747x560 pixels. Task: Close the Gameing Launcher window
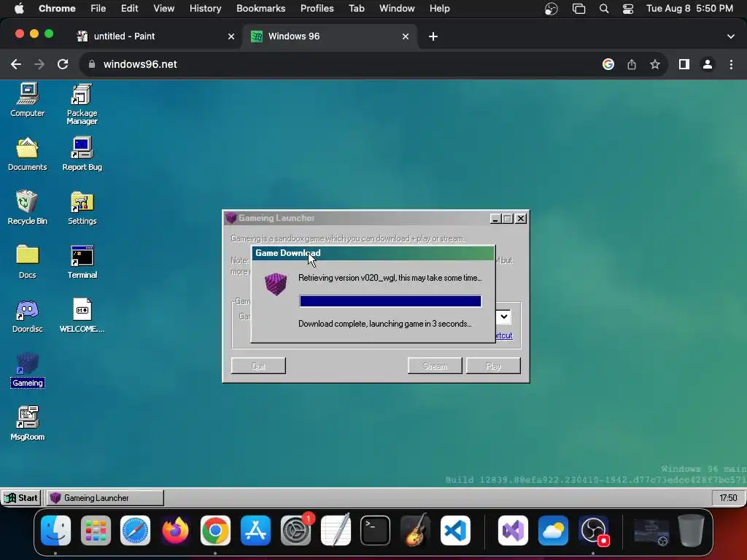[x=521, y=218]
